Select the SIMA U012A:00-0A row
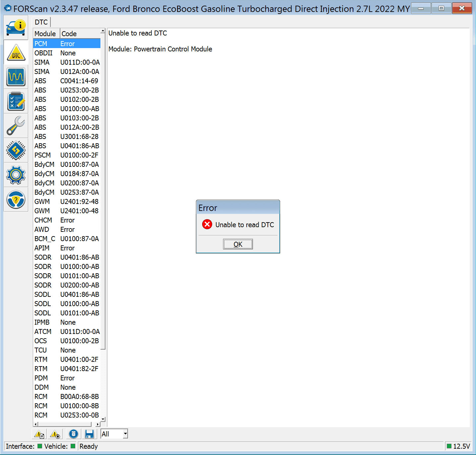The image size is (476, 455). [x=67, y=72]
